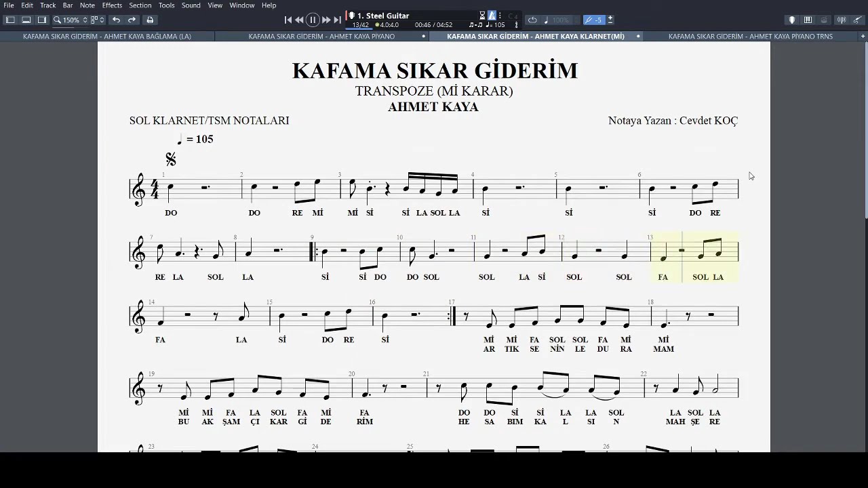
Task: Open the Track menu
Action: pos(47,5)
